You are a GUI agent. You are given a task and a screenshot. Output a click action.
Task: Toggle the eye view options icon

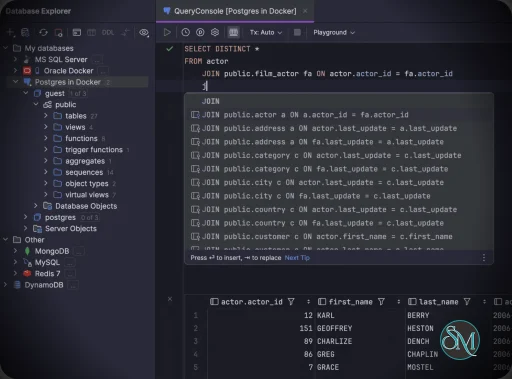(x=144, y=33)
